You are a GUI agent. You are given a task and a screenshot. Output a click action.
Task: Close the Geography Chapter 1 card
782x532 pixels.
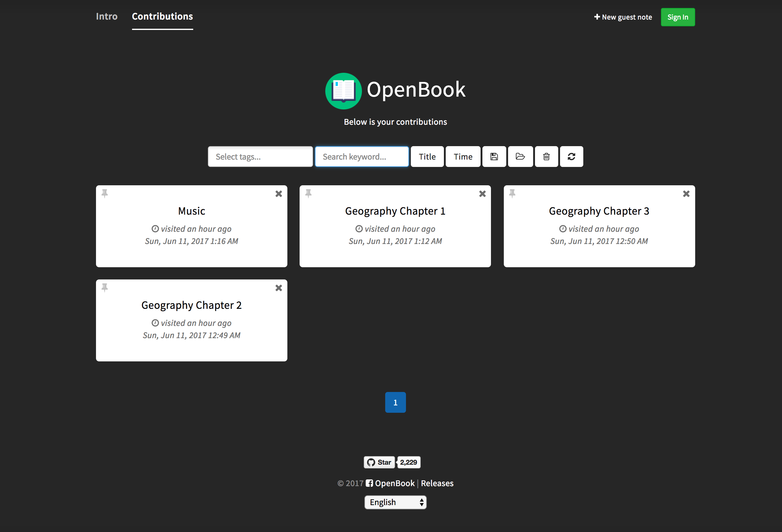pos(482,194)
